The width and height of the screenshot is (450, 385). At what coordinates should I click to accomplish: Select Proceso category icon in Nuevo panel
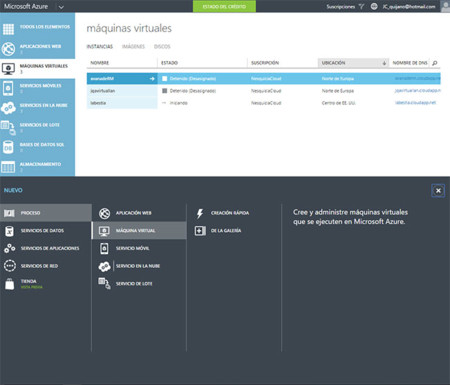pos(9,213)
